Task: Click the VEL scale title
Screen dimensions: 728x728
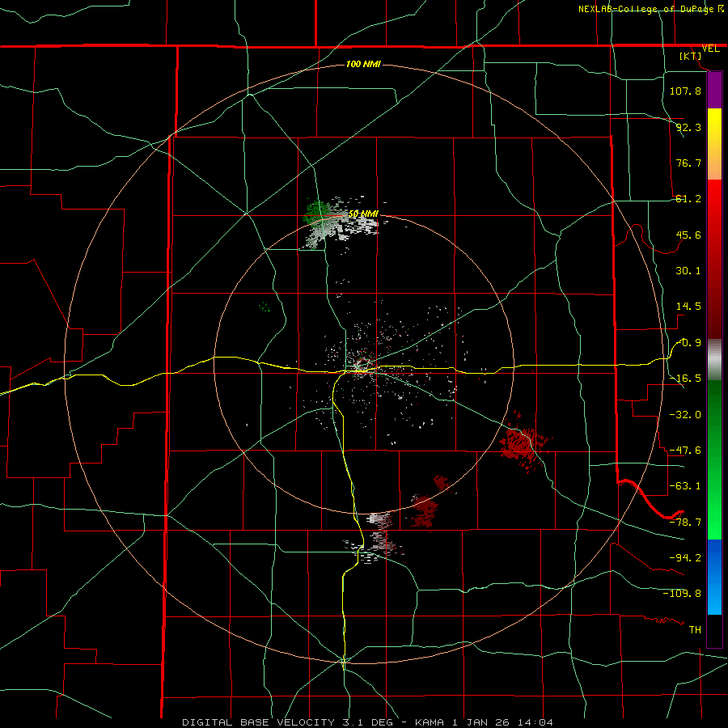Action: (x=710, y=49)
